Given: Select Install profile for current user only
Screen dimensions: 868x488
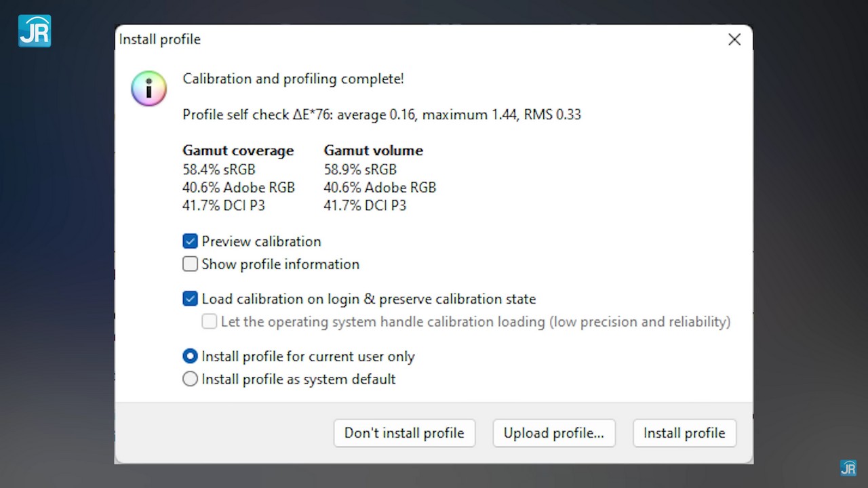Looking at the screenshot, I should tap(191, 357).
